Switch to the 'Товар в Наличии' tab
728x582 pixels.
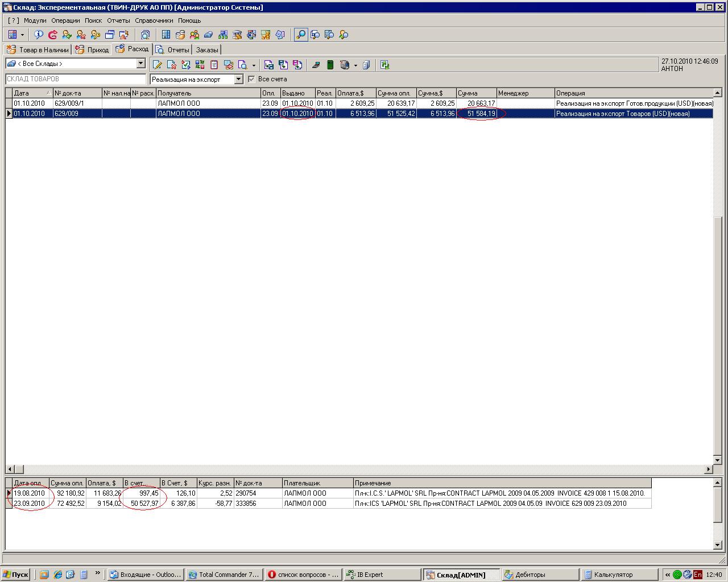pyautogui.click(x=38, y=49)
